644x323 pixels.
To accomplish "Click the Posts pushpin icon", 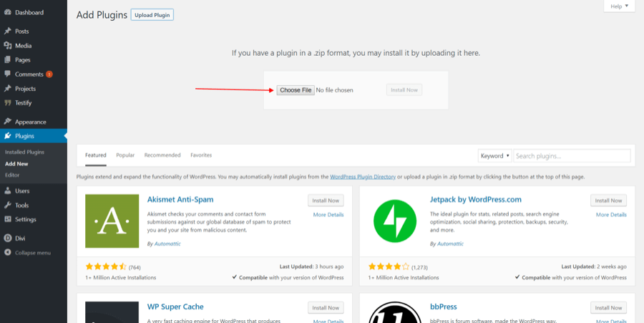I will click(x=7, y=32).
